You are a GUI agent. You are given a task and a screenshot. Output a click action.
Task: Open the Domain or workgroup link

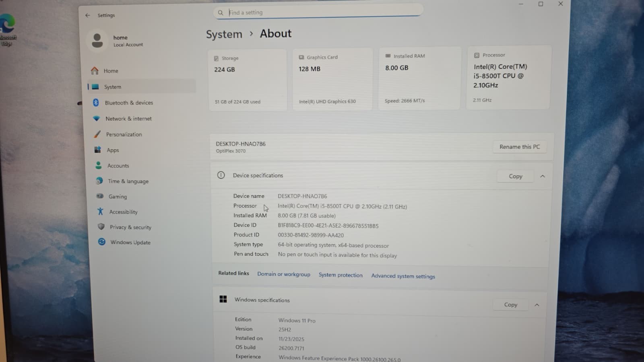click(x=284, y=274)
